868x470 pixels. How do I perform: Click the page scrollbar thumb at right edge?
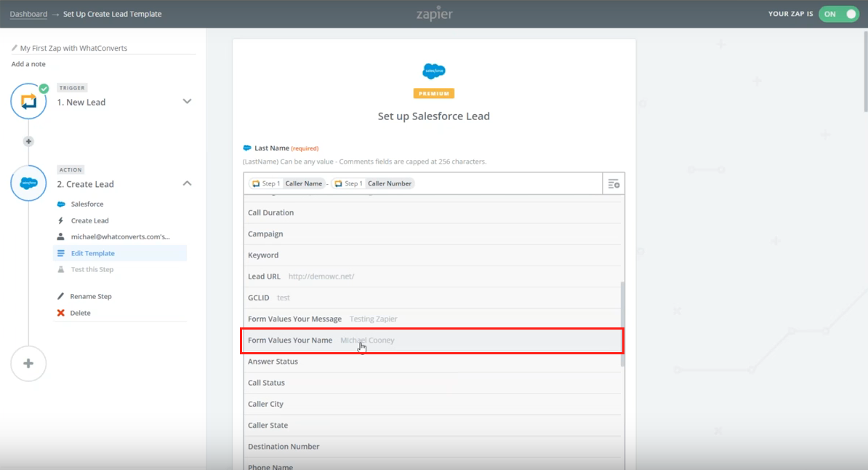[x=865, y=71]
